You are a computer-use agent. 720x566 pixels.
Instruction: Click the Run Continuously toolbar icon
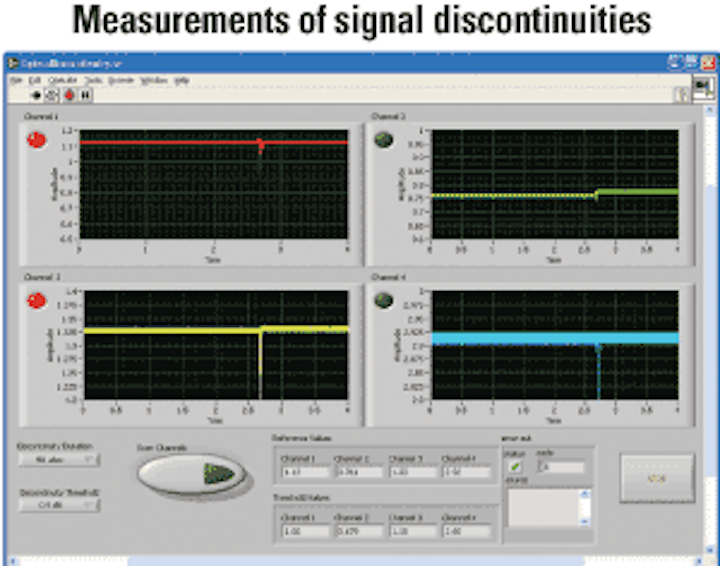[x=51, y=95]
